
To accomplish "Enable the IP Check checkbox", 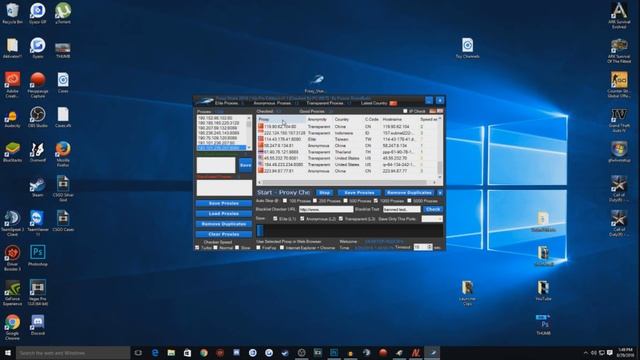I will point(405,111).
